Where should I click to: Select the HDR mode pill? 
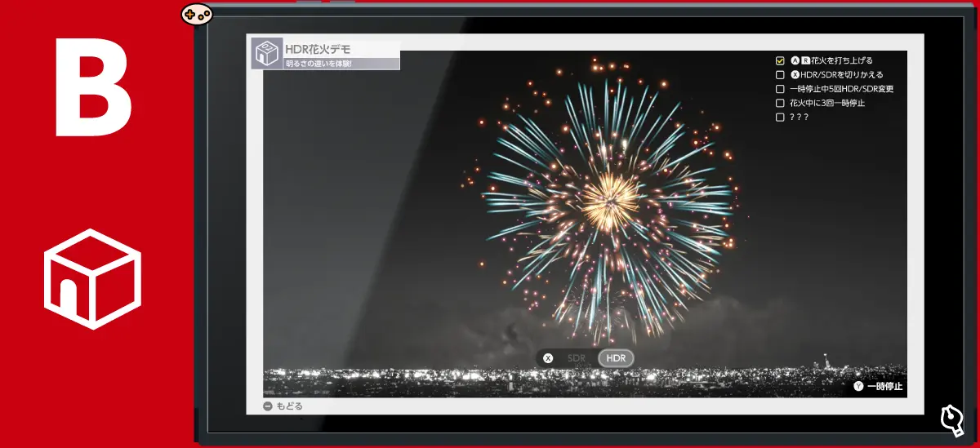click(x=616, y=358)
